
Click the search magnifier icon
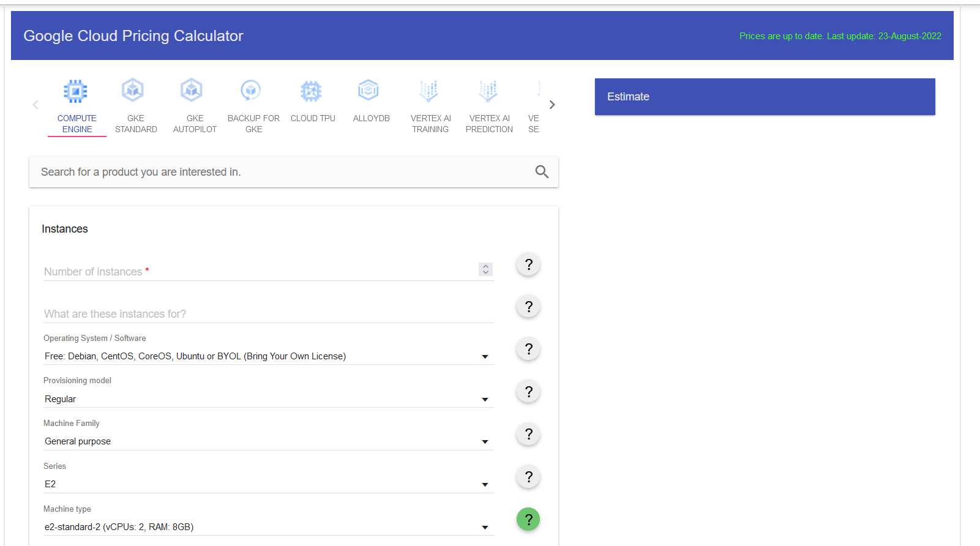[542, 172]
